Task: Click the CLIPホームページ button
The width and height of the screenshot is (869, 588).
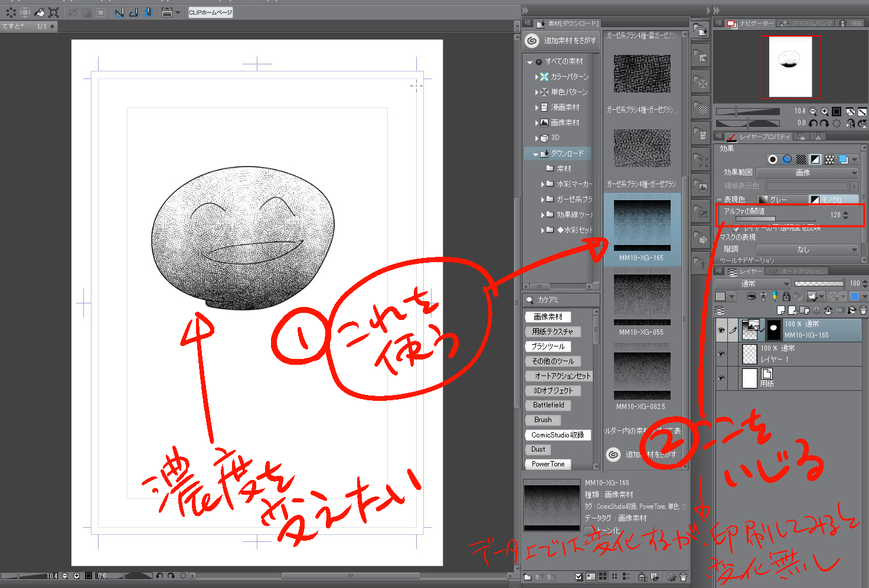Action: click(211, 12)
